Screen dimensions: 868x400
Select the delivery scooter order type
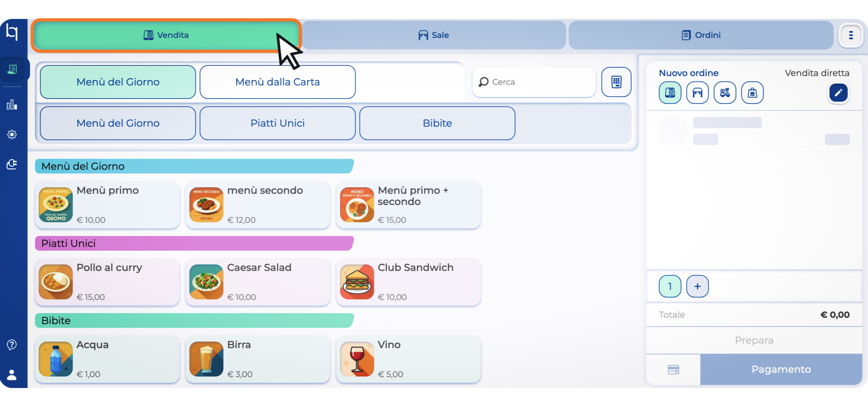point(725,92)
